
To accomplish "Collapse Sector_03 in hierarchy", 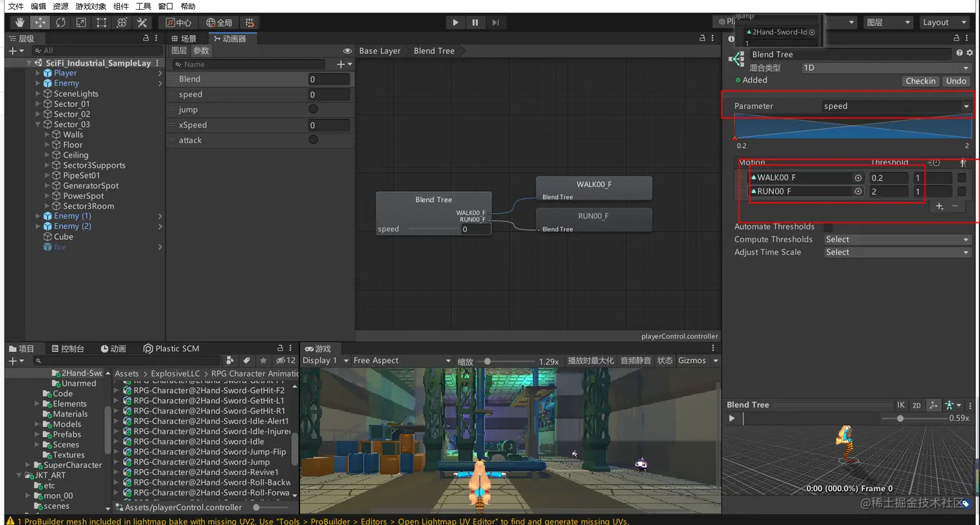I will pyautogui.click(x=38, y=124).
